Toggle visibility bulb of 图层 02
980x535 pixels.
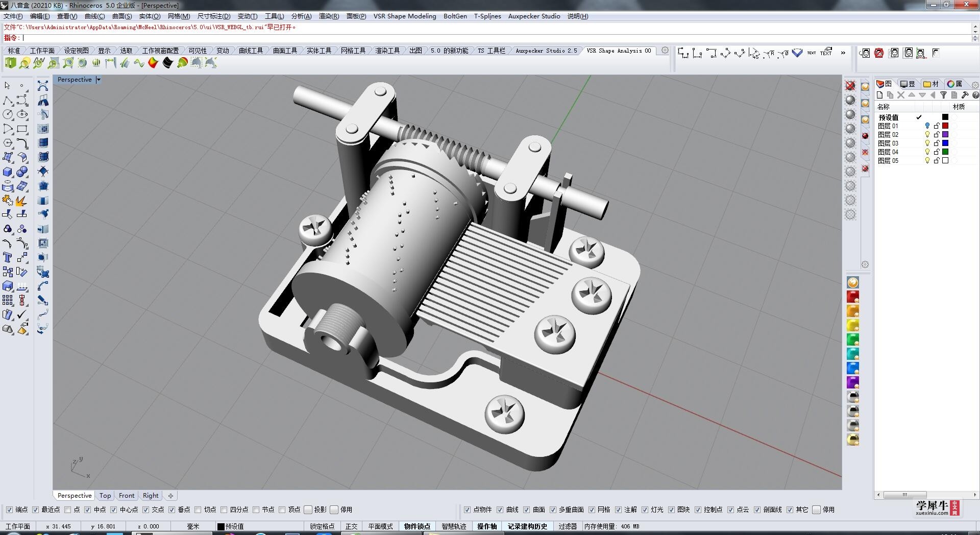point(927,134)
